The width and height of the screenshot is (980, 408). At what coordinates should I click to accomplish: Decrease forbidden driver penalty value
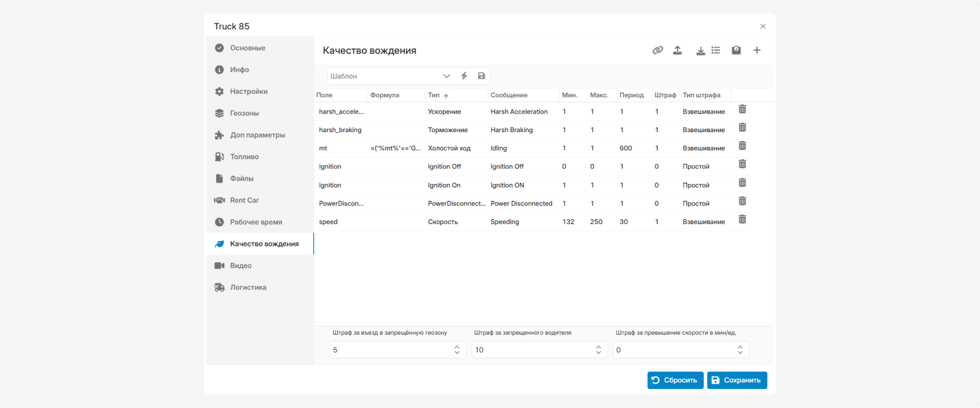(598, 353)
